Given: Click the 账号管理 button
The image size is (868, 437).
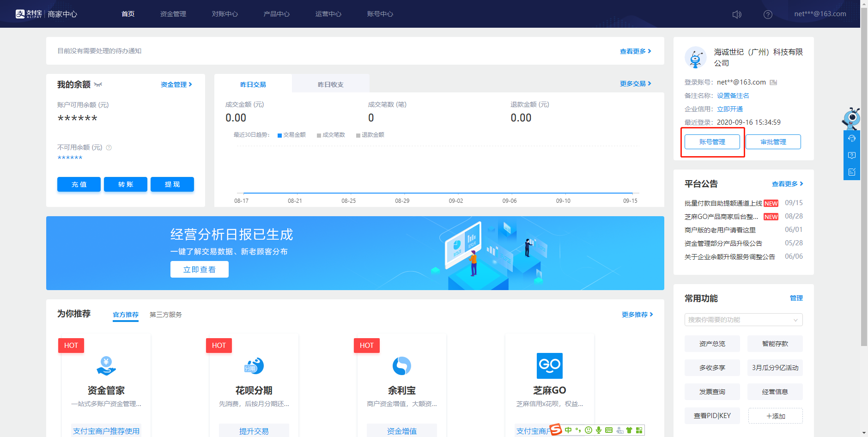Looking at the screenshot, I should tap(712, 142).
